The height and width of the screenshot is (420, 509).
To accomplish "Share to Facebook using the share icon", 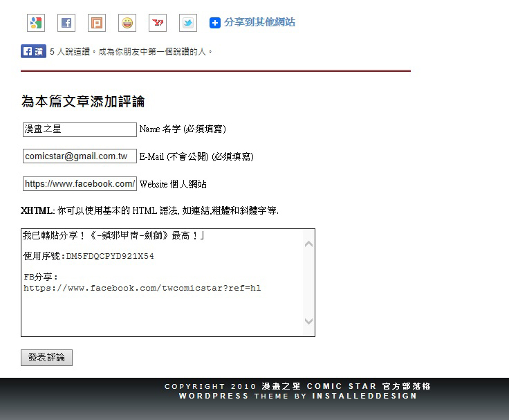I will coord(66,23).
